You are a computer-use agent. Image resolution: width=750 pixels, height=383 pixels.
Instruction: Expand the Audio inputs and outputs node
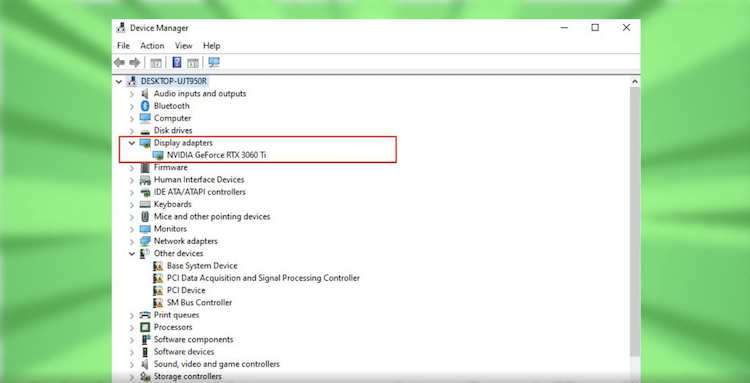pos(132,94)
